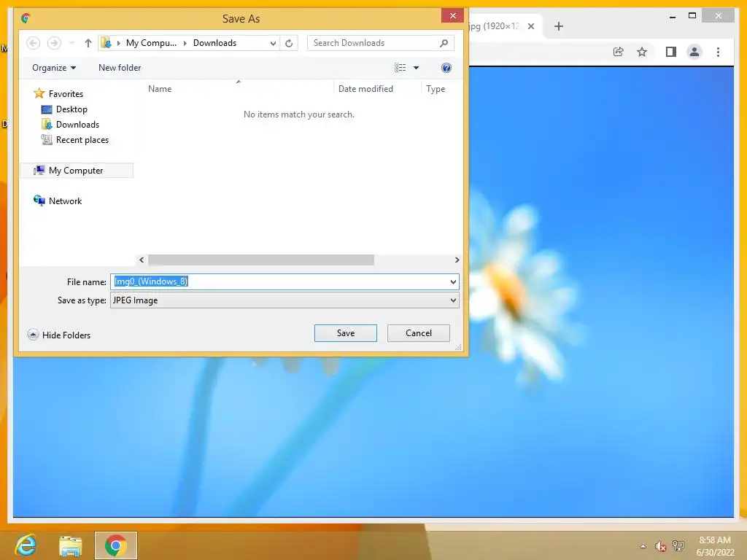The width and height of the screenshot is (747, 560).
Task: Expand the address bar history dropdown
Action: pos(273,43)
